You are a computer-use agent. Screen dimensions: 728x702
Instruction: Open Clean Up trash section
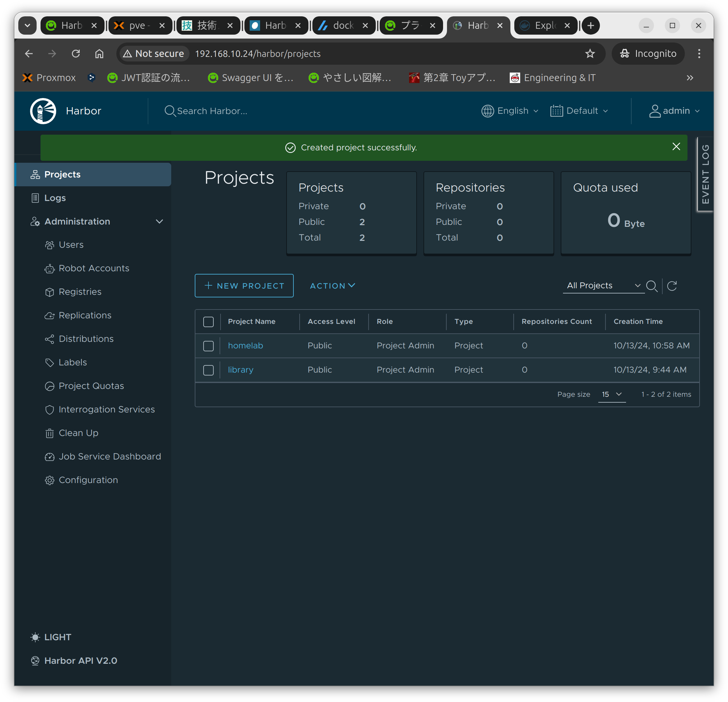[x=78, y=433]
